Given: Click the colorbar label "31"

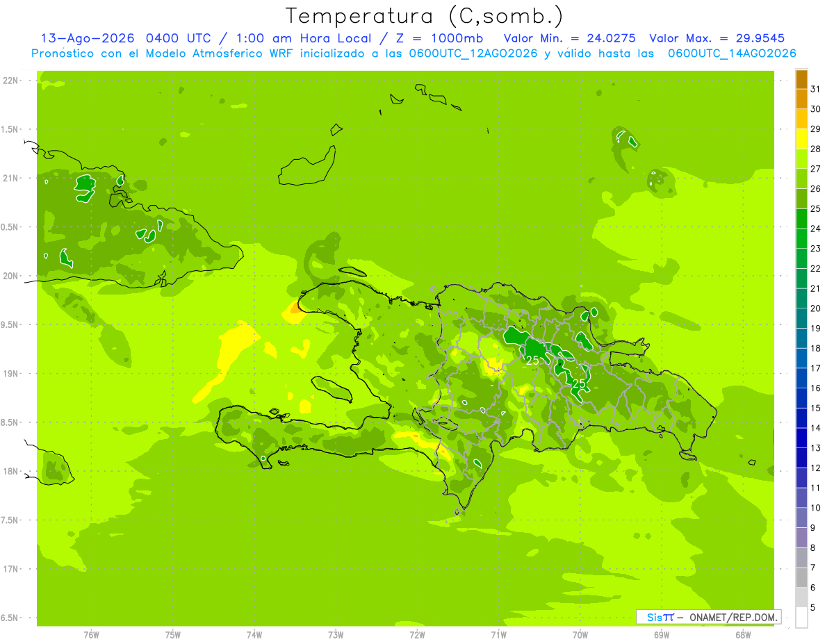Looking at the screenshot, I should (815, 88).
